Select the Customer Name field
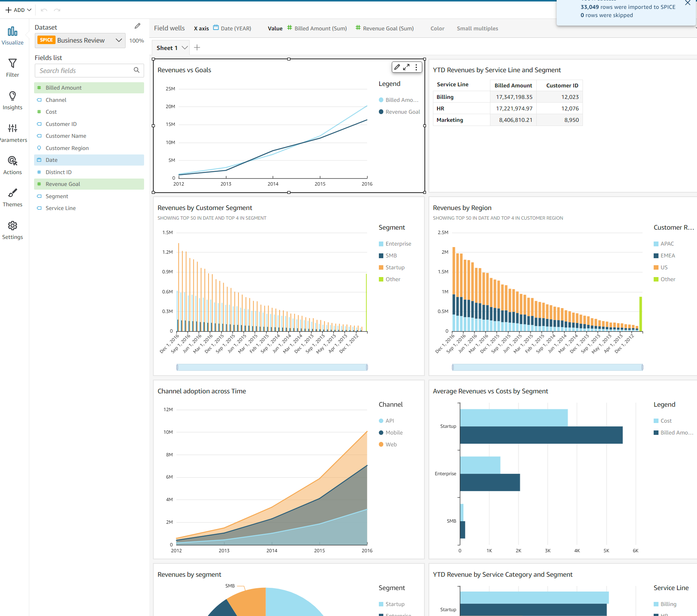 pos(89,136)
